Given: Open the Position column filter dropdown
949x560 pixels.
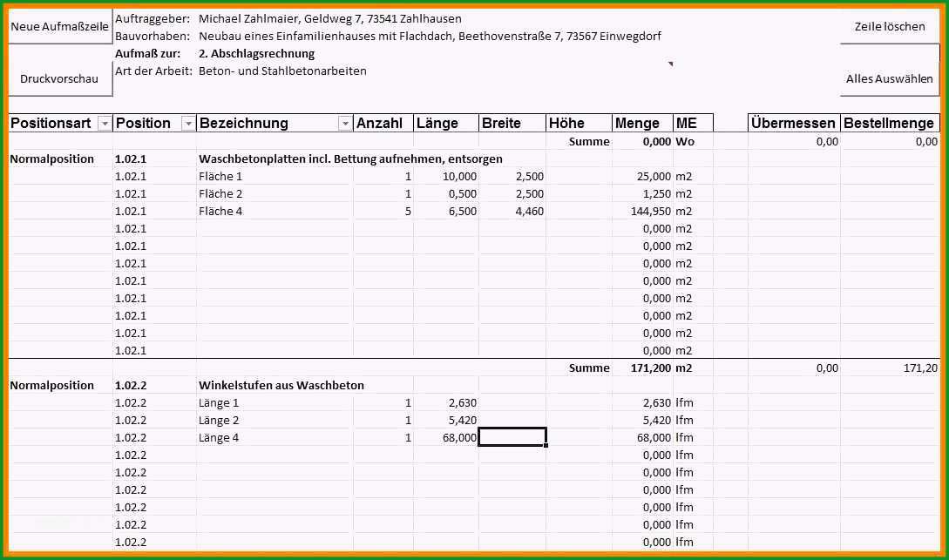Looking at the screenshot, I should click(188, 124).
